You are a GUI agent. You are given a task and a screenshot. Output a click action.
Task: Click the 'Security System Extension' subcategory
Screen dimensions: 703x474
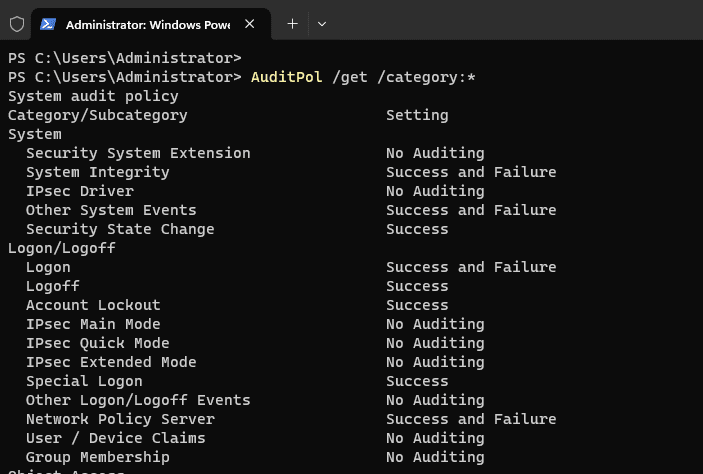(x=138, y=153)
